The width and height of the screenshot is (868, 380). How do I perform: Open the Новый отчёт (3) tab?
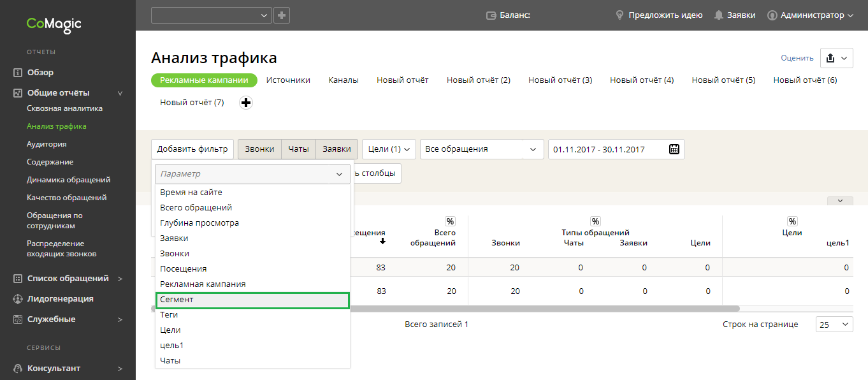(560, 80)
